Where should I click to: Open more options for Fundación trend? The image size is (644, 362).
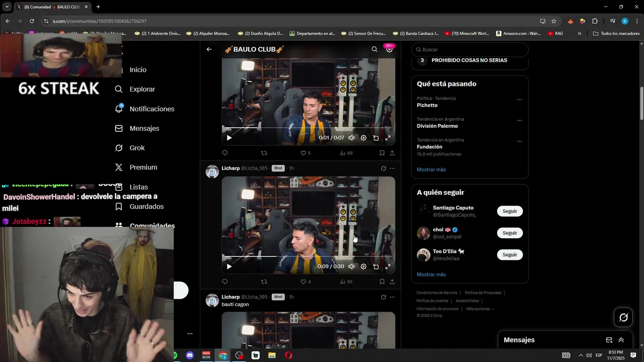pyautogui.click(x=520, y=141)
